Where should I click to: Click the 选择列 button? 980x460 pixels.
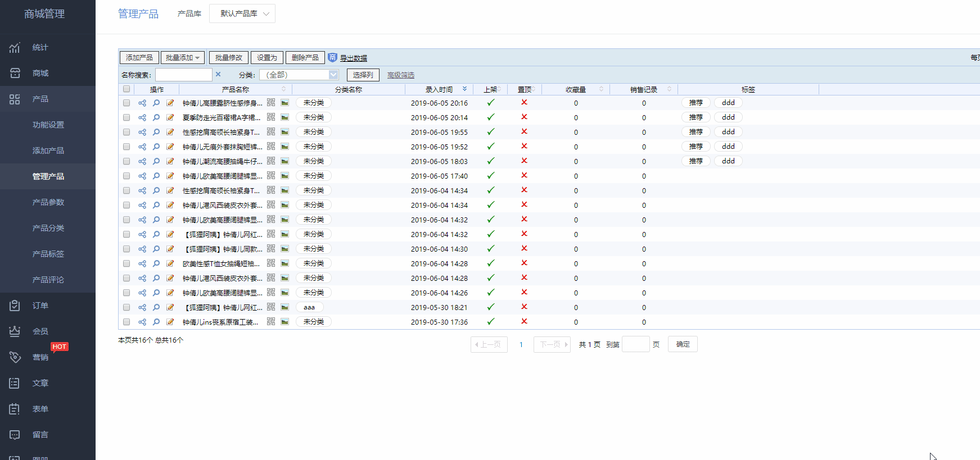pos(363,75)
